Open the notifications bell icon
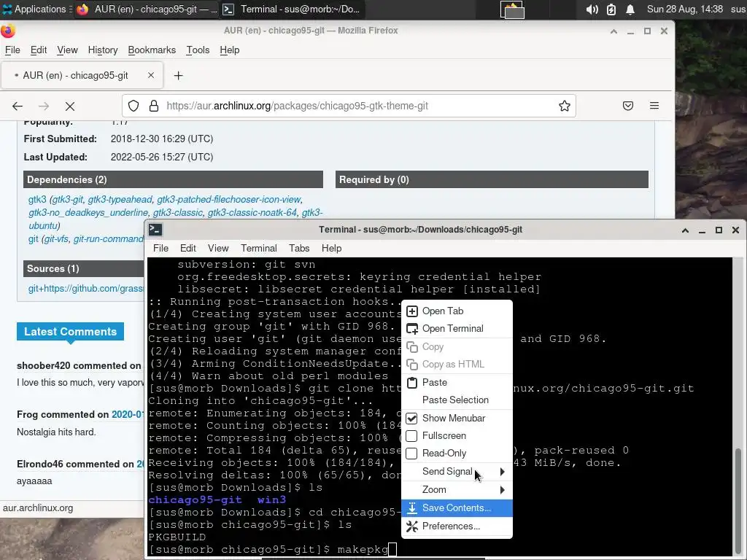The height and width of the screenshot is (560, 747). [630, 9]
